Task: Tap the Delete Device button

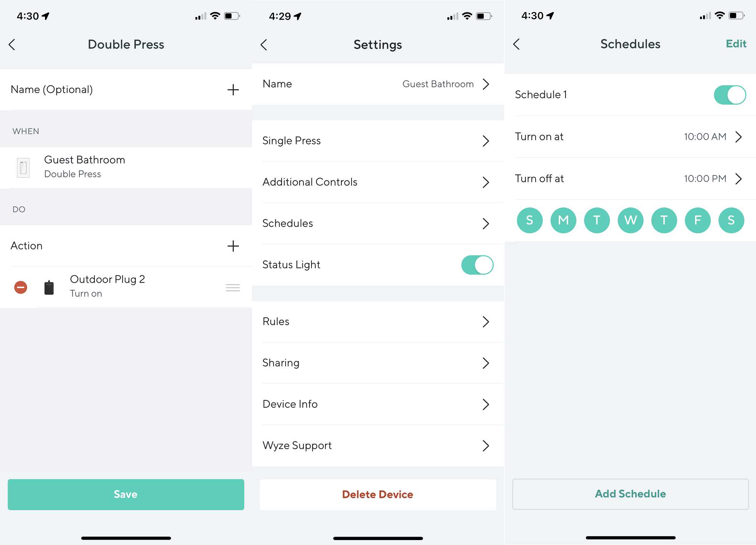Action: [378, 494]
